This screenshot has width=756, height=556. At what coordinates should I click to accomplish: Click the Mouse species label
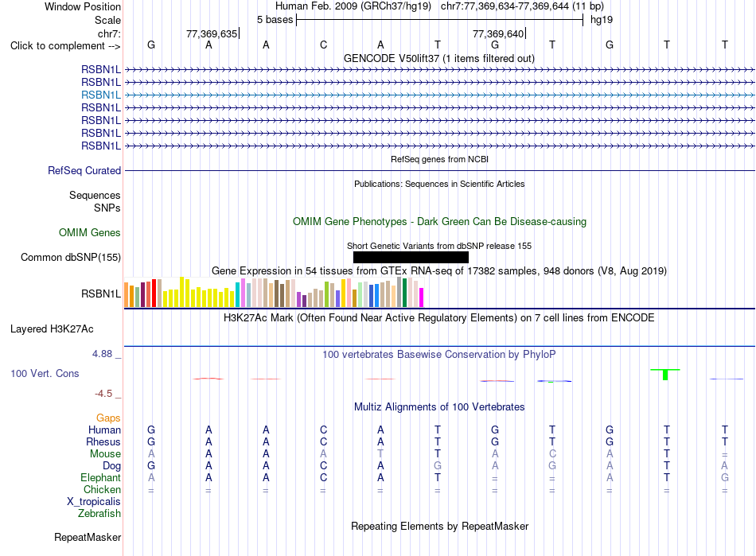[105, 454]
